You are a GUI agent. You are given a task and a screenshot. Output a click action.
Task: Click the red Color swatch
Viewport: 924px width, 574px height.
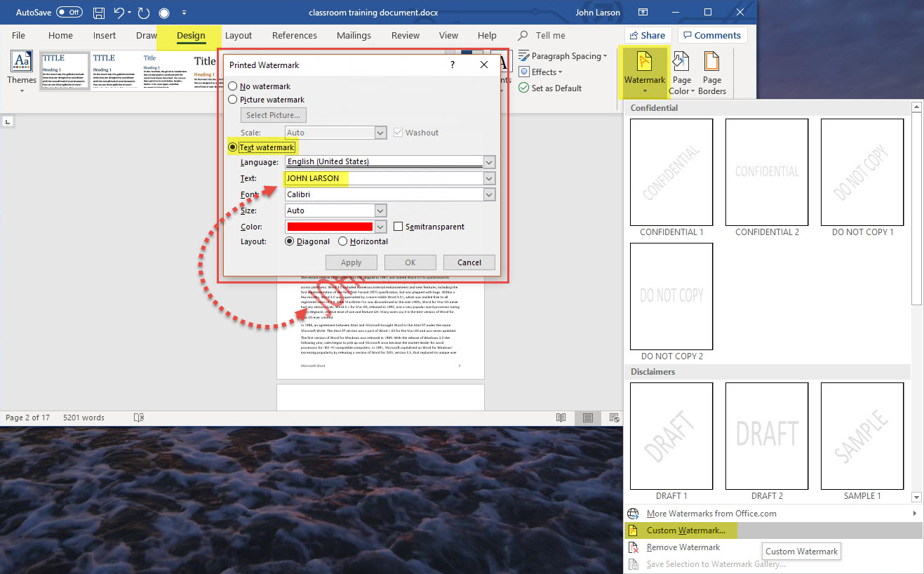pos(329,227)
